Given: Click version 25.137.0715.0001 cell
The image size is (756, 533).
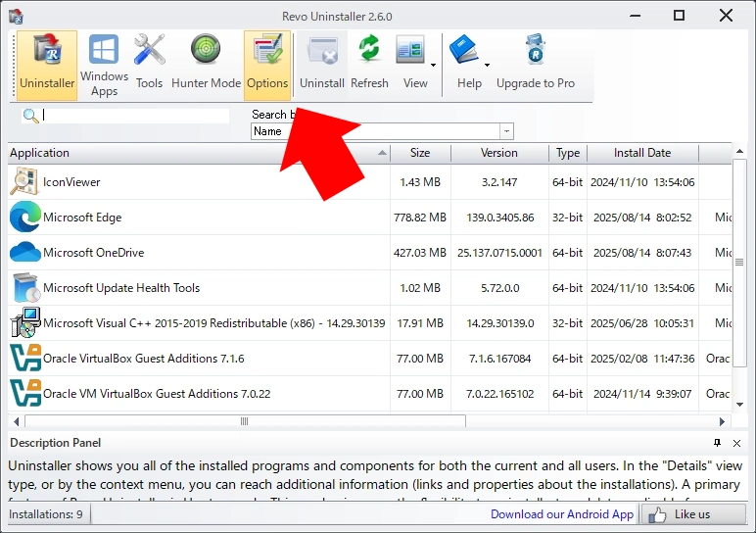Looking at the screenshot, I should (x=500, y=253).
